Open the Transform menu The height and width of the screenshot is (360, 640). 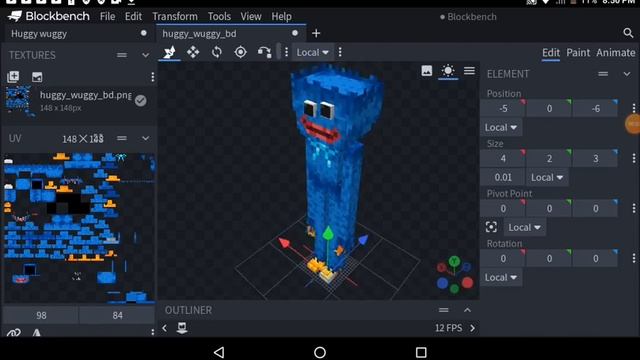tap(175, 16)
